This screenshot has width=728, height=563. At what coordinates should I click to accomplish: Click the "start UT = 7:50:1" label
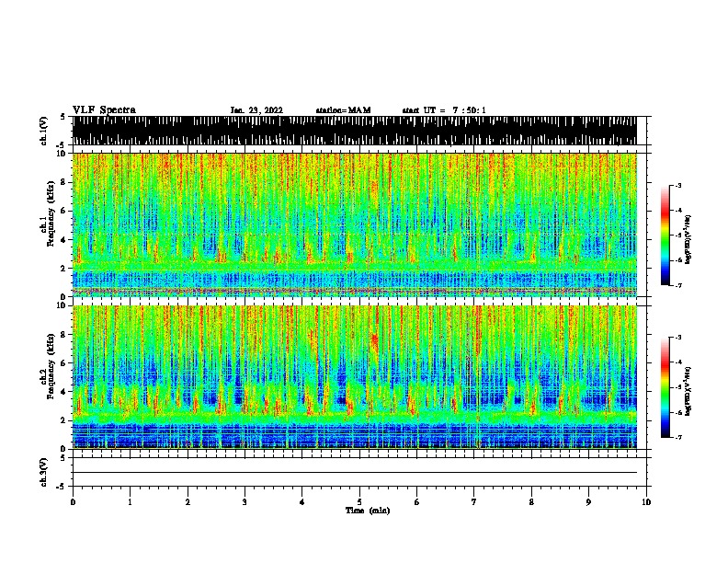pyautogui.click(x=444, y=110)
